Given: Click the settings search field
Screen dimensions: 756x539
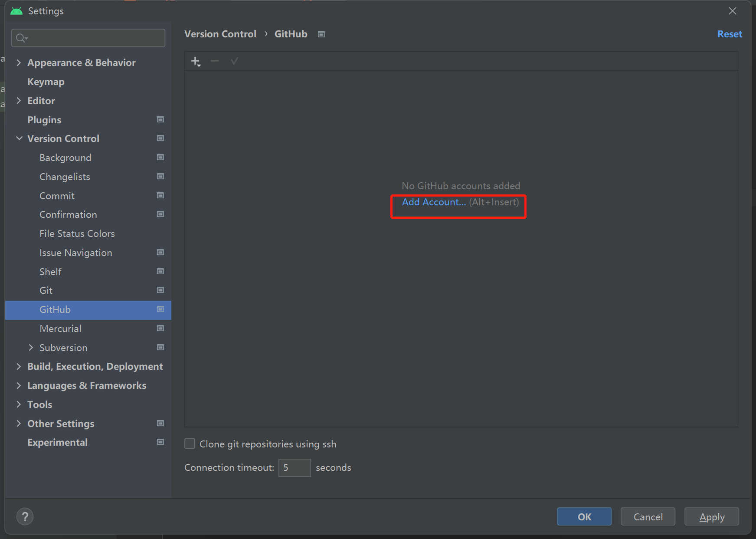Looking at the screenshot, I should [88, 38].
